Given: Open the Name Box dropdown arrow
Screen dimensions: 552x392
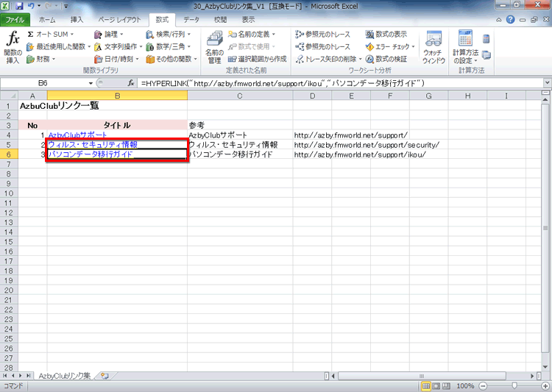Looking at the screenshot, I should [x=91, y=83].
